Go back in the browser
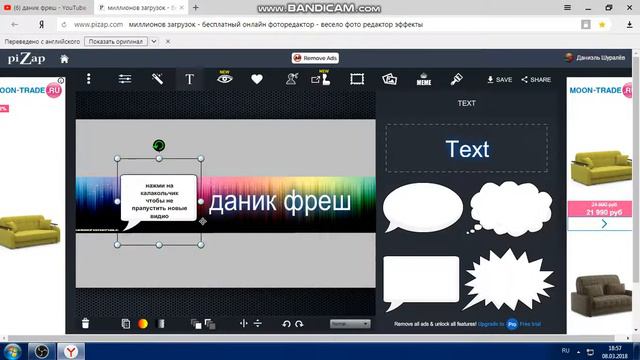This screenshot has width=640, height=360. click(15, 24)
